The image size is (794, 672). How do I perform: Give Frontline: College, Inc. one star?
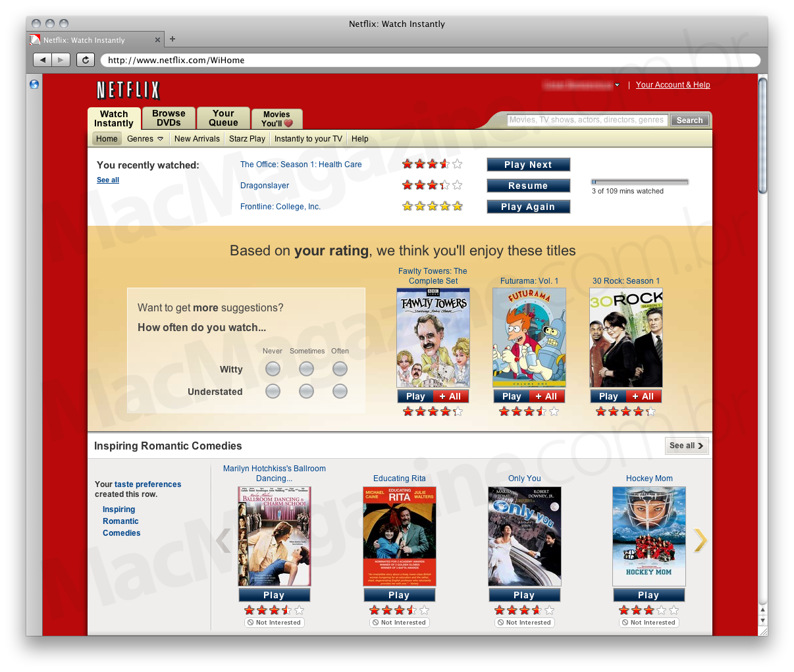[x=408, y=206]
